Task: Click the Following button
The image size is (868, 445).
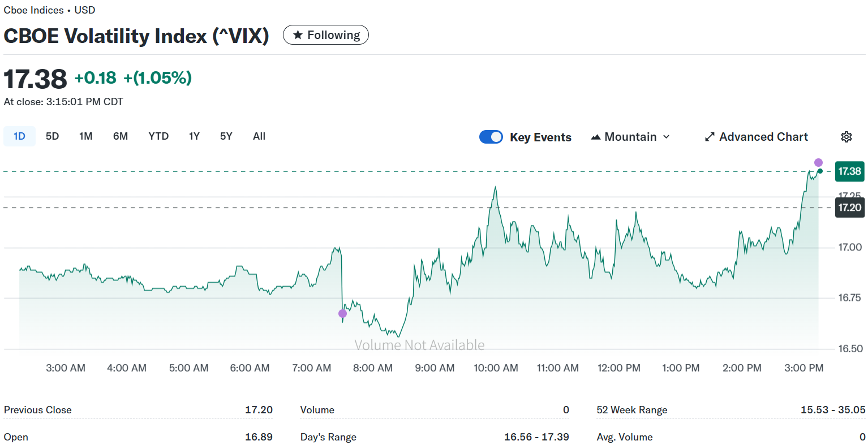Action: pyautogui.click(x=326, y=35)
